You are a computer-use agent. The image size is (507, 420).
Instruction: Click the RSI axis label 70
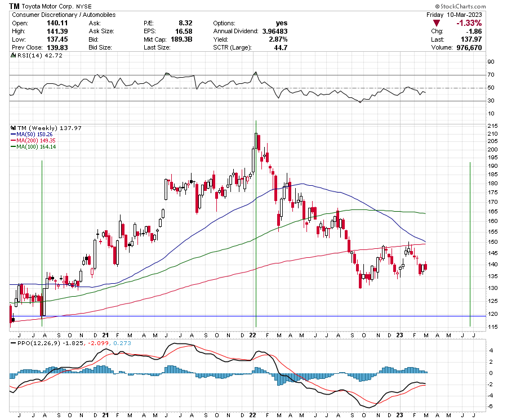click(491, 75)
